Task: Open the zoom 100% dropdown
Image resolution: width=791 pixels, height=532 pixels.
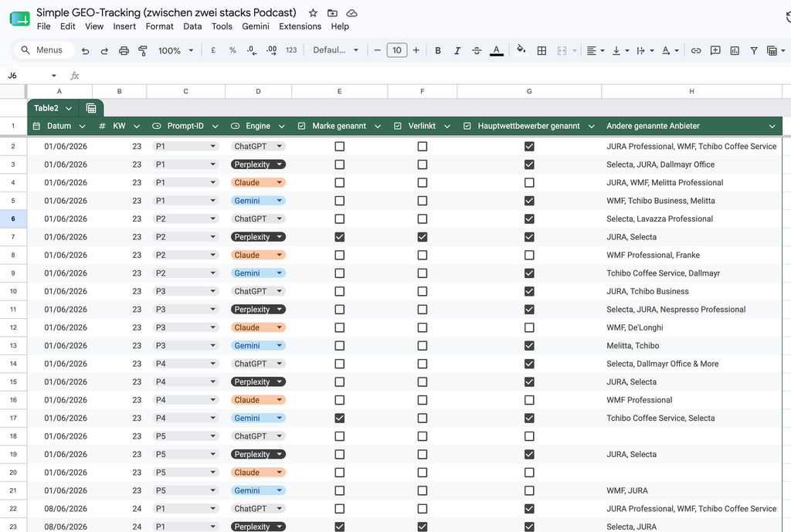Action: (x=175, y=50)
